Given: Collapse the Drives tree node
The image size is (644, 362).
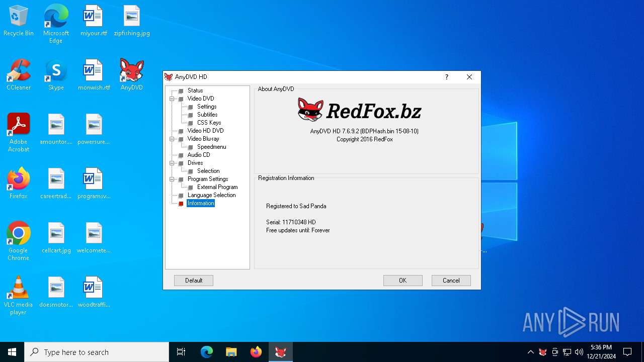Looking at the screenshot, I should (x=172, y=163).
